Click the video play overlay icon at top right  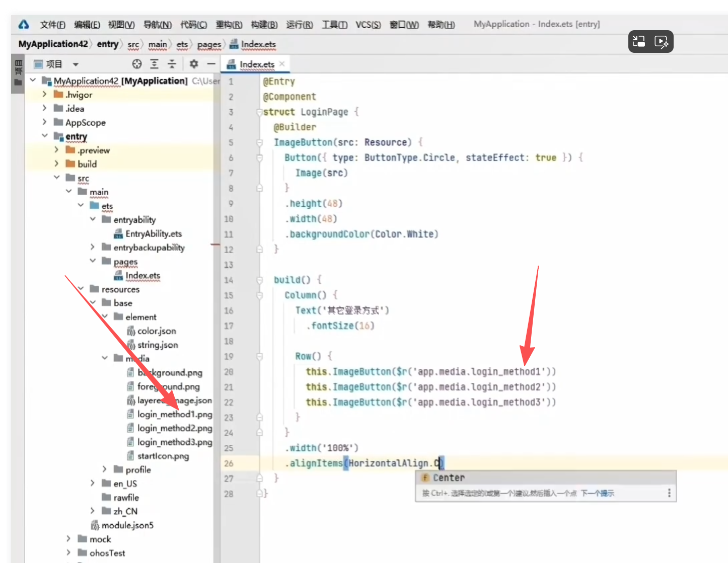[x=661, y=42]
